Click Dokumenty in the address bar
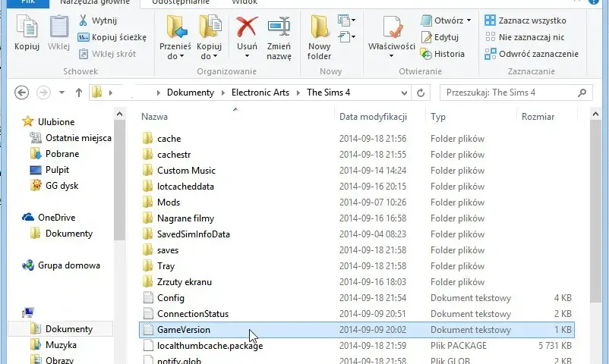The image size is (609, 364). (191, 93)
